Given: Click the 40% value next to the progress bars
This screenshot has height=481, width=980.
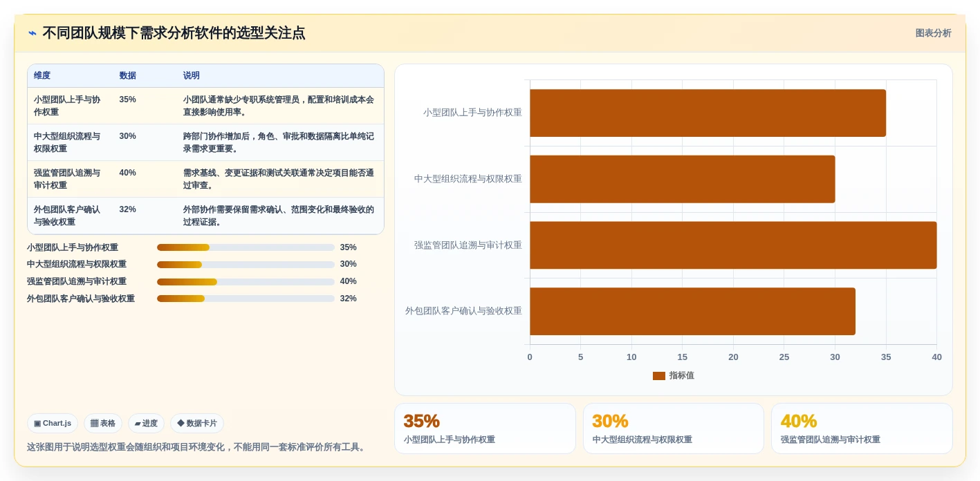Looking at the screenshot, I should [x=349, y=281].
